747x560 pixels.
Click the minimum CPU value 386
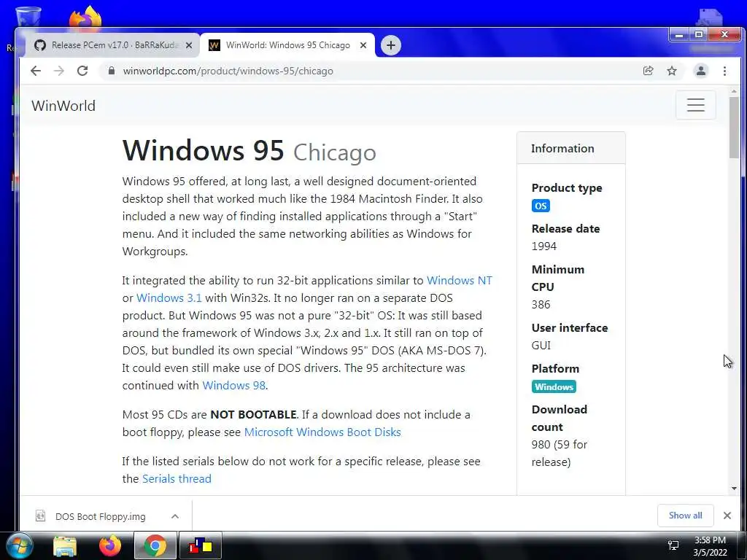point(541,304)
